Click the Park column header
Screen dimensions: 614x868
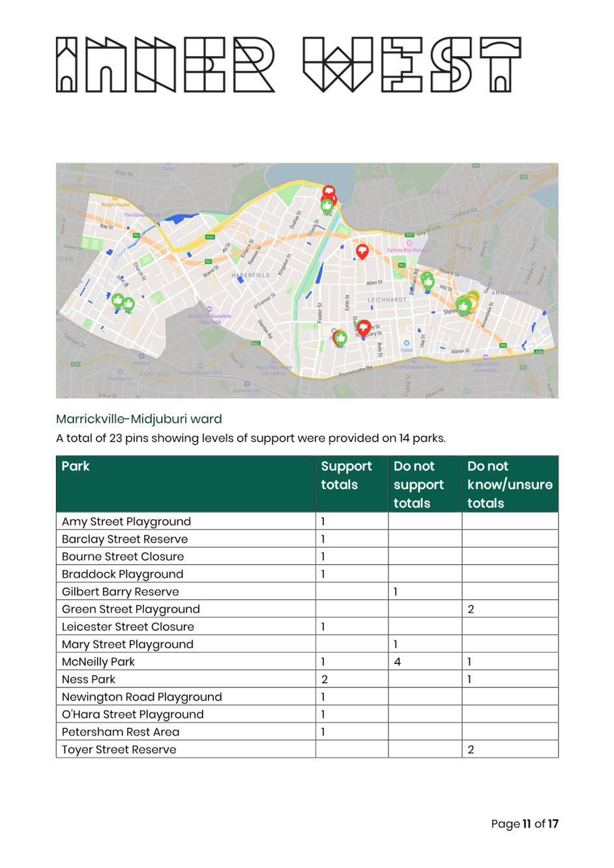(76, 466)
